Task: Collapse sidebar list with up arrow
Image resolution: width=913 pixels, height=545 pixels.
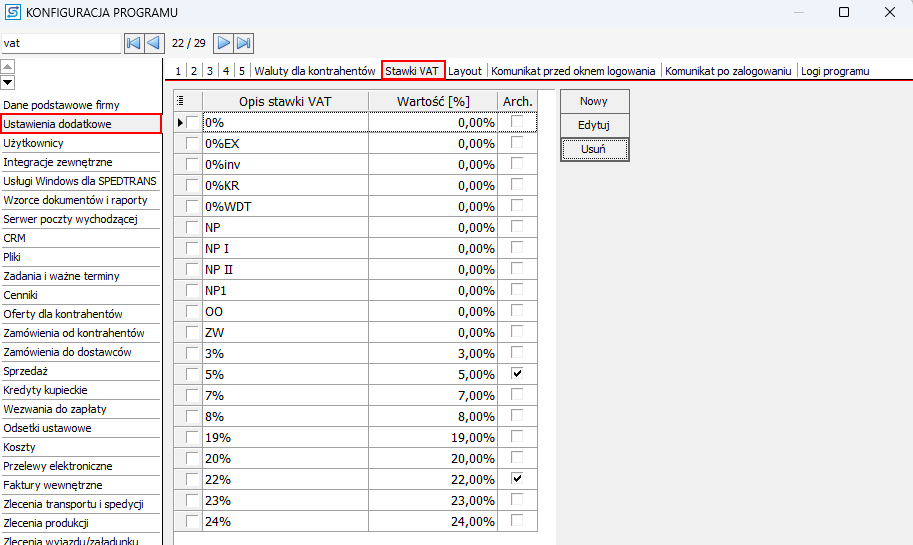Action: pyautogui.click(x=8, y=67)
